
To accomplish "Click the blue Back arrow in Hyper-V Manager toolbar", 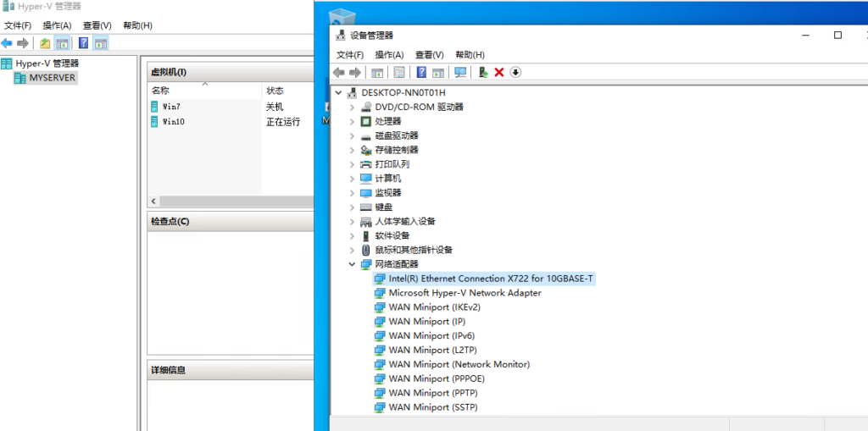I will click(7, 43).
